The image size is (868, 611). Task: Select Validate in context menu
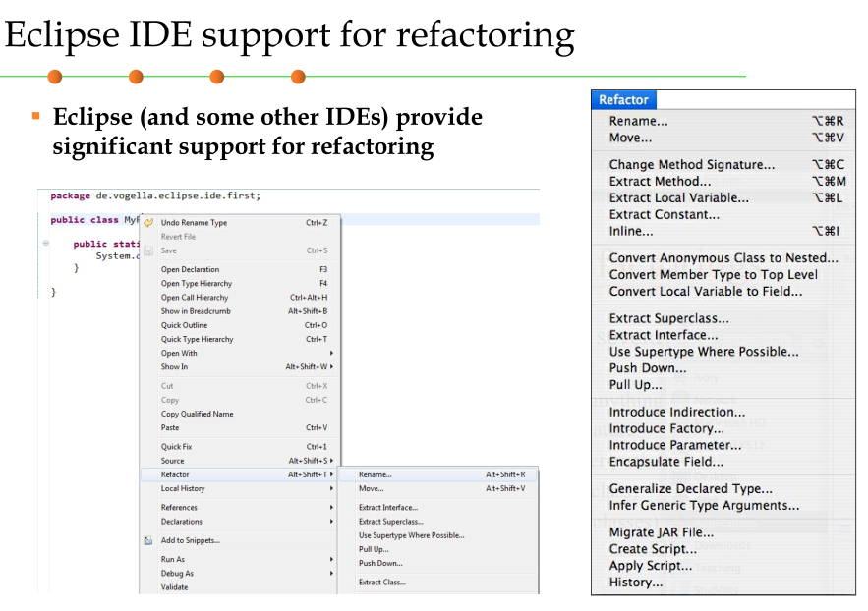coord(240,587)
